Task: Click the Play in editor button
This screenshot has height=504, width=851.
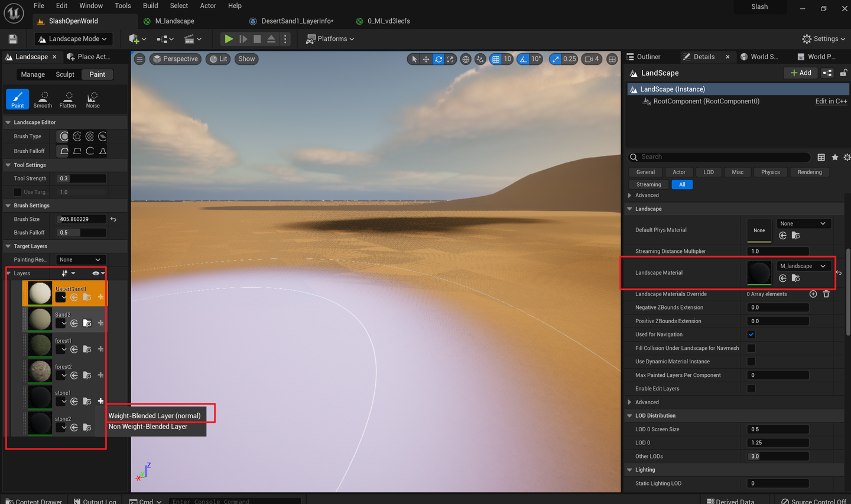Action: coord(229,39)
